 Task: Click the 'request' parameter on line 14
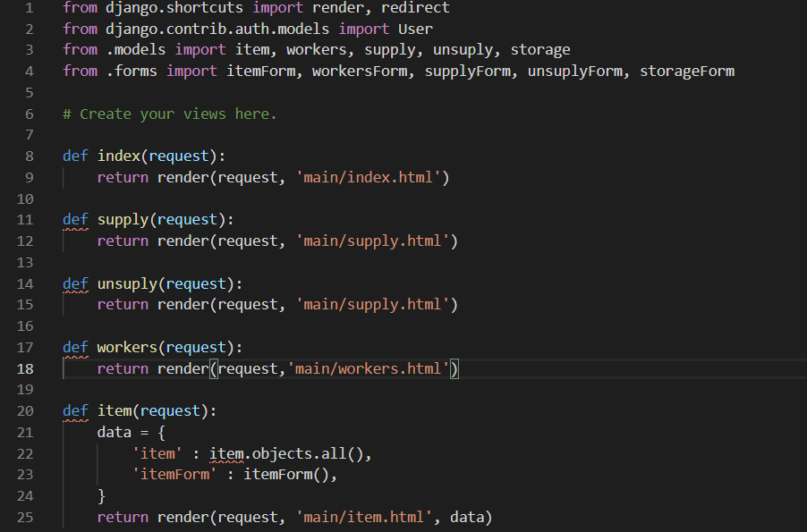coord(196,283)
